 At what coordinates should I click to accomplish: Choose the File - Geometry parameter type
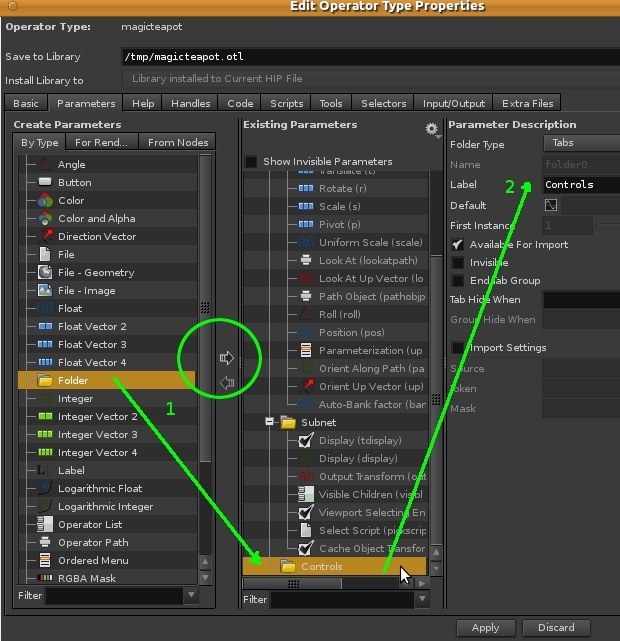click(x=95, y=273)
